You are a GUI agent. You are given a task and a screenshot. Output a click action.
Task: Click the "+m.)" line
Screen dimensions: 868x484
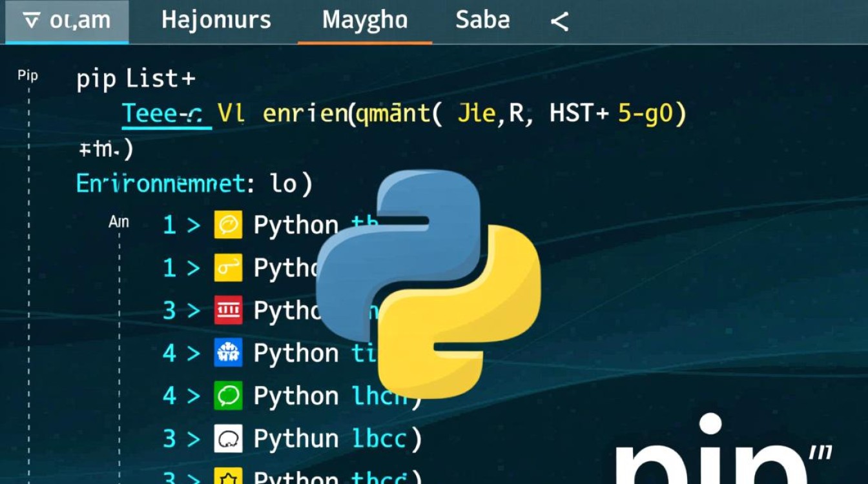[106, 150]
